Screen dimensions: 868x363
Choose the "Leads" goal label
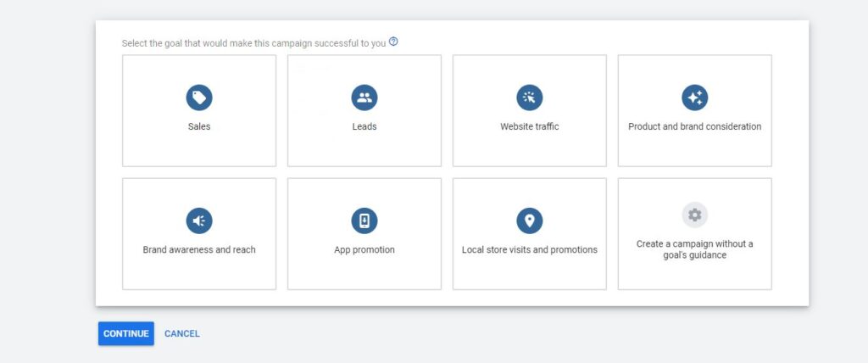364,127
